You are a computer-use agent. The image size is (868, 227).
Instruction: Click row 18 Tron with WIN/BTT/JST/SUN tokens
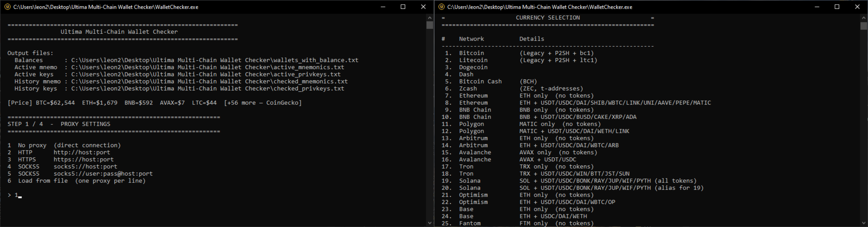point(536,173)
